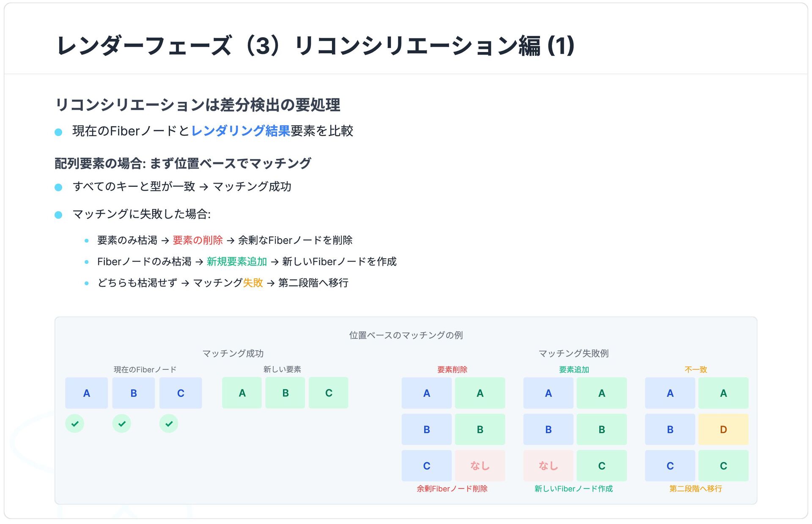812x524 pixels.
Task: Select green block B under 新しい要素
Action: coord(285,393)
